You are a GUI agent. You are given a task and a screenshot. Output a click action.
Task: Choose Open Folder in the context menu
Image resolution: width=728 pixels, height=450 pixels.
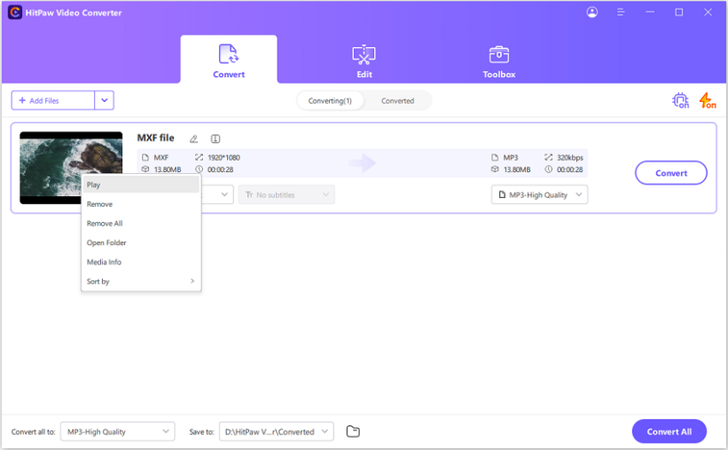tap(141, 243)
